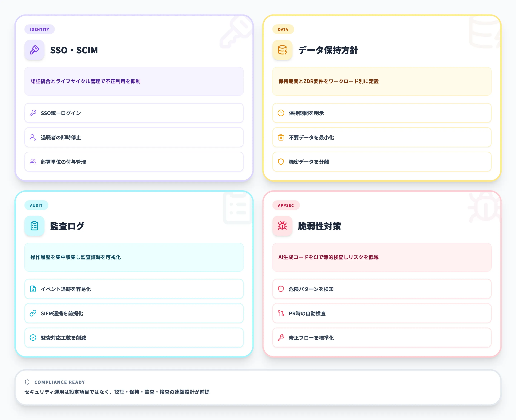This screenshot has height=420, width=516.
Task: Click the link icon in SIEM連携を前提化
Action: [33, 313]
